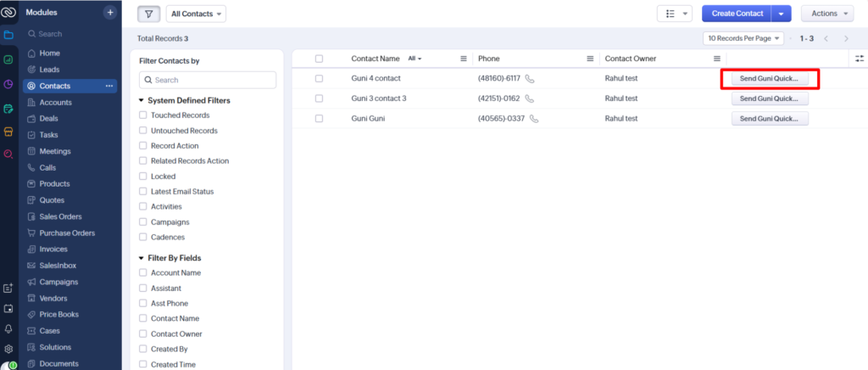Open the Create Contact arrow dropdown
868x370 pixels.
781,14
